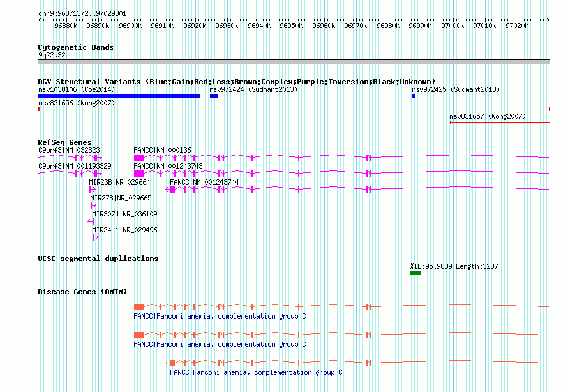Click the FANCC|NM_001243743 transcript label
This screenshot has height=392, width=568.
[x=168, y=166]
